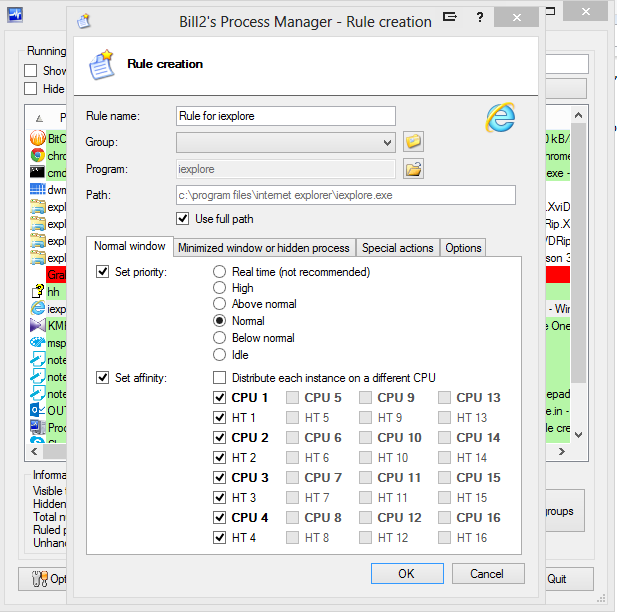Screen dimensions: 617x614
Task: Uncheck the CPU 1 checkbox
Action: [219, 398]
